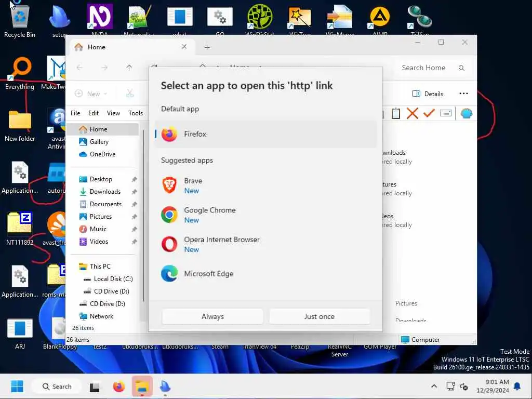Image resolution: width=532 pixels, height=399 pixels.
Task: Click the Cut scissors icon
Action: 130,94
